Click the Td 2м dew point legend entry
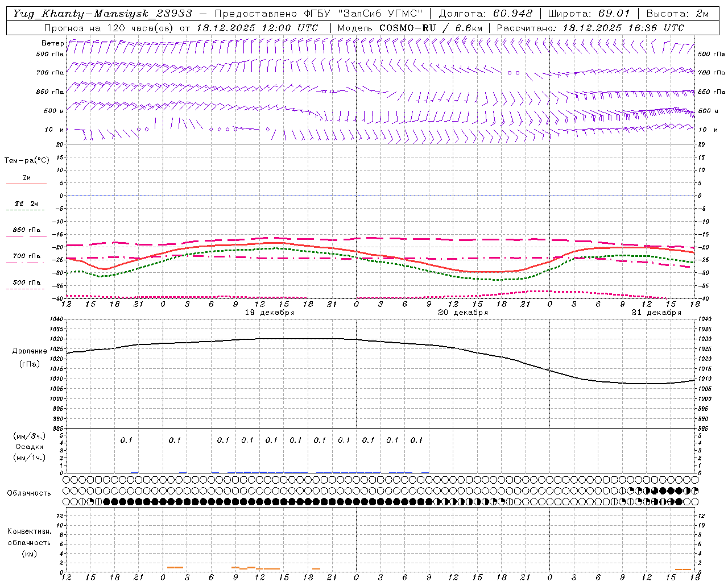This screenshot has width=728, height=582. point(27,203)
